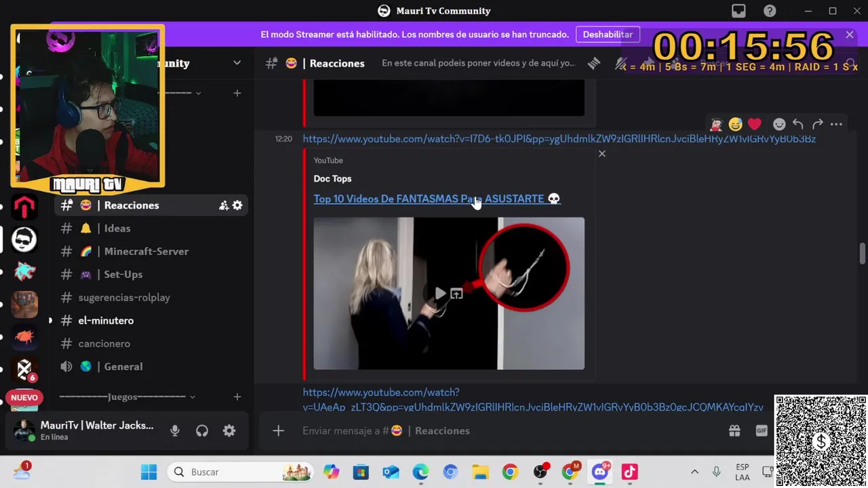Screen dimensions: 868x488
Task: Click the message attachment plus button
Action: (x=278, y=430)
